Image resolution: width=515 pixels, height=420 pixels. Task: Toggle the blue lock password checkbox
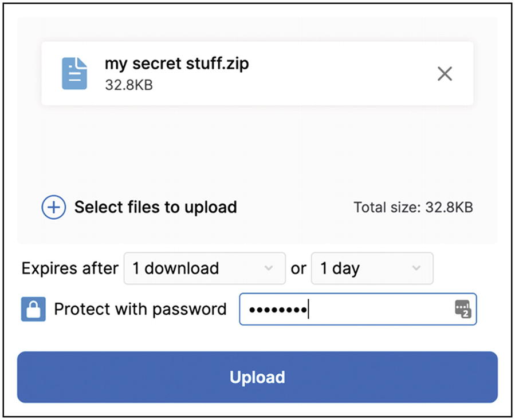33,309
